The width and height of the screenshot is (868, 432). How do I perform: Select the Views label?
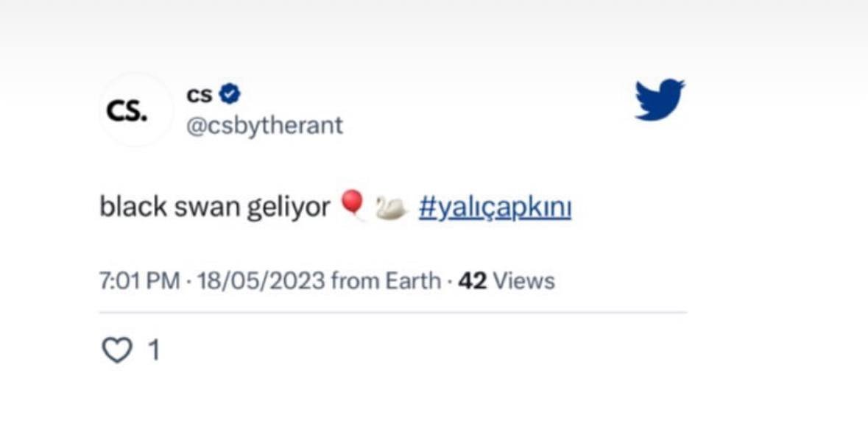(x=523, y=280)
